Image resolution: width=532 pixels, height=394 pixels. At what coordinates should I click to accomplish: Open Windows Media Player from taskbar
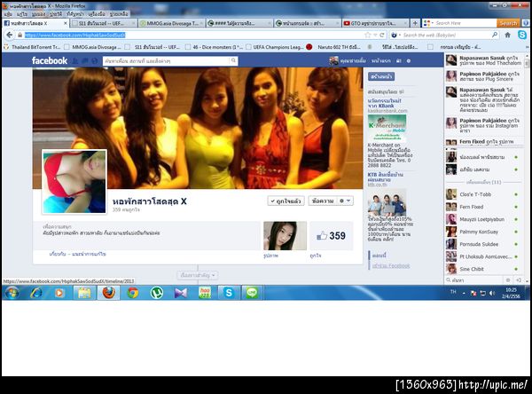(59, 293)
